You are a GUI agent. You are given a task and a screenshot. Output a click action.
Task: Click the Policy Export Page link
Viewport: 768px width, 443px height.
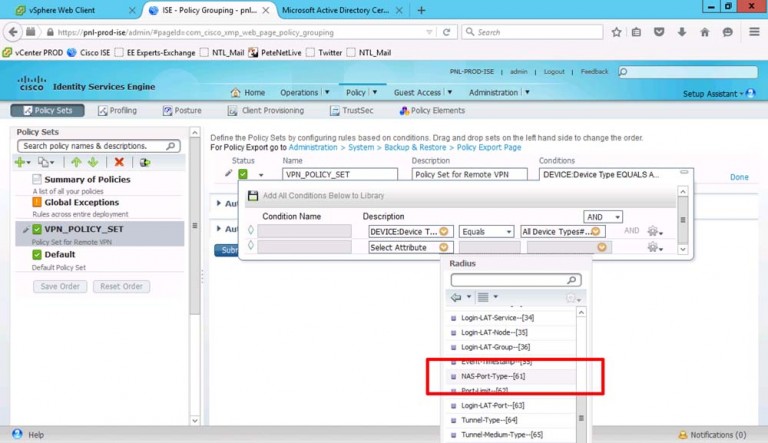(x=489, y=147)
